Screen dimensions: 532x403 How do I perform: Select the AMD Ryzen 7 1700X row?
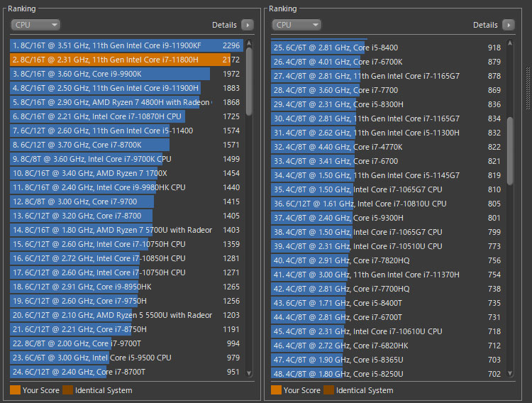pyautogui.click(x=126, y=173)
